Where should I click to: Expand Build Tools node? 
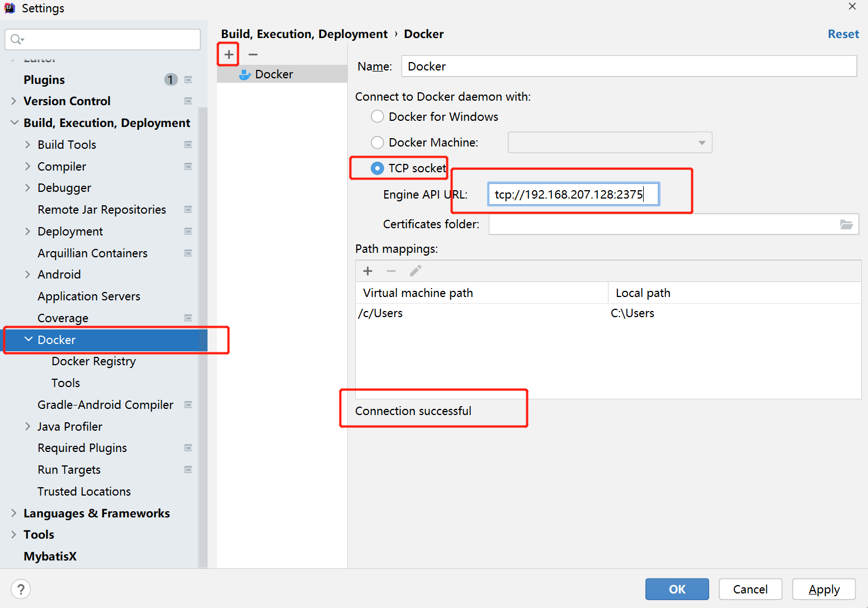(27, 145)
